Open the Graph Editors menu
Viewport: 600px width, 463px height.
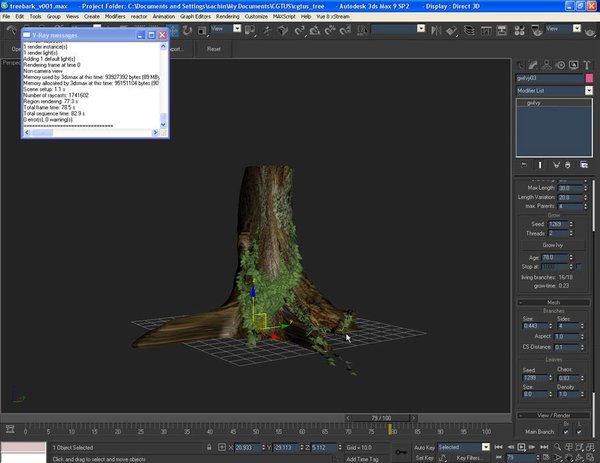click(x=193, y=17)
